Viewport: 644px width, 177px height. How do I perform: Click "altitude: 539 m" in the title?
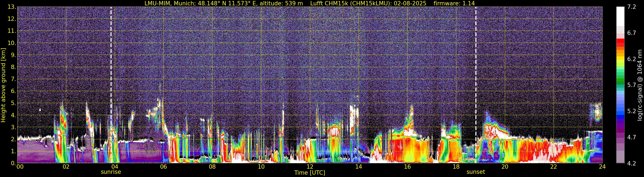point(281,3)
